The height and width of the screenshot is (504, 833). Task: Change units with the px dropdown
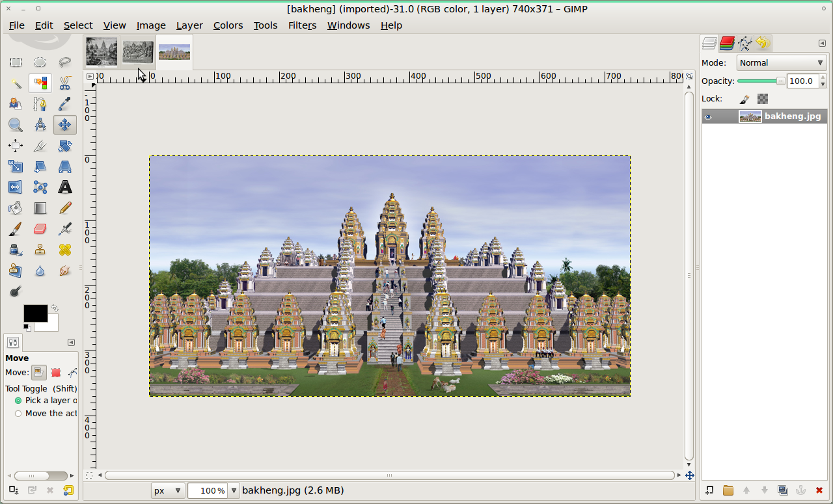tap(167, 490)
